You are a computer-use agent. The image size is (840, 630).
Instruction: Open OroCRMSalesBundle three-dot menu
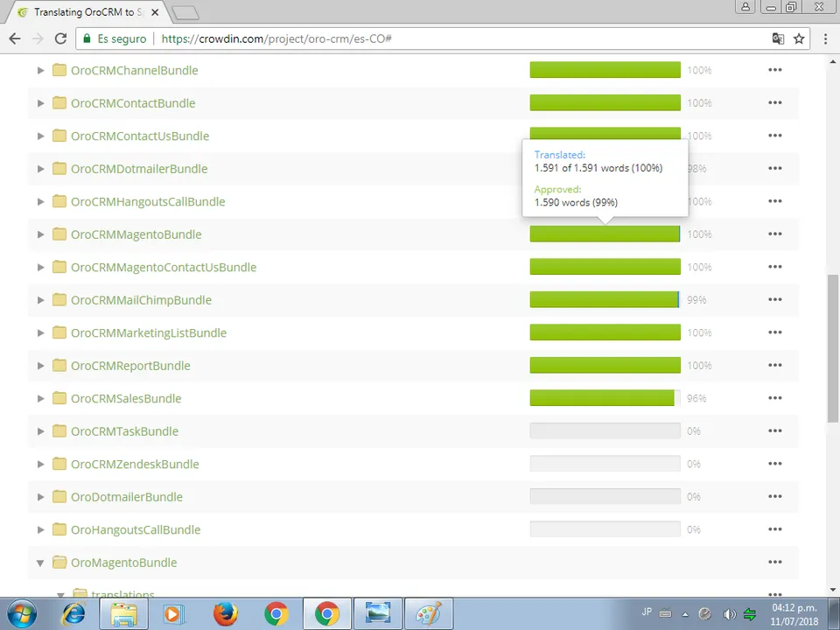pyautogui.click(x=774, y=398)
